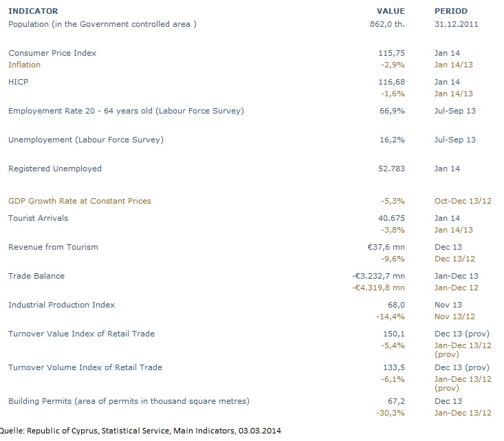Screen dimensions: 504x441
Task: Click the 52.783 registered unemployed value
Action: point(390,169)
